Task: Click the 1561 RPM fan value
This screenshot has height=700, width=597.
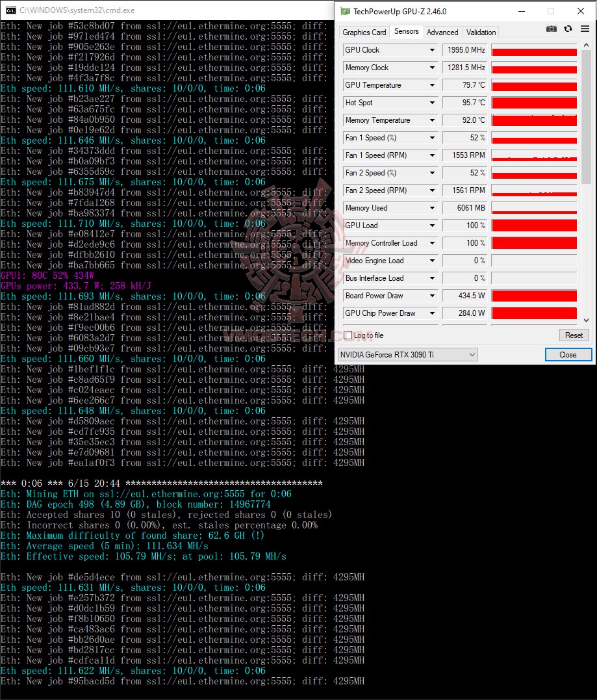Action: tap(464, 190)
